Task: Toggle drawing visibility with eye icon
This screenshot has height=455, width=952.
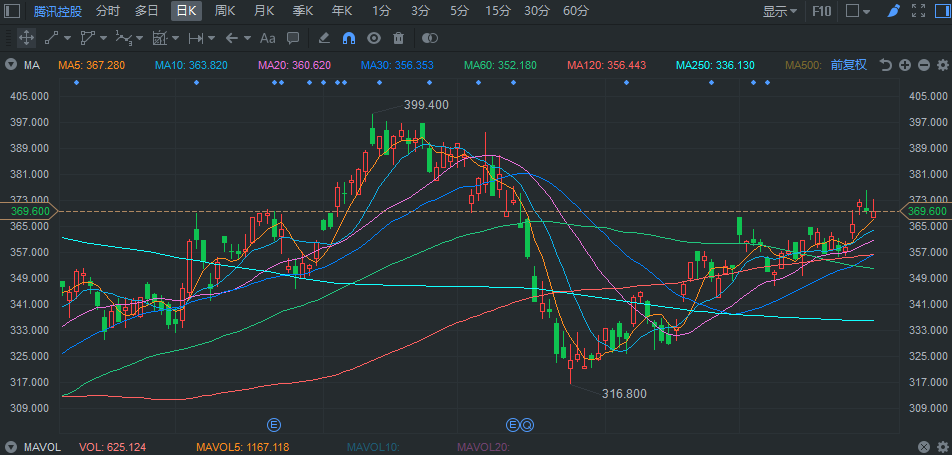Action: click(374, 38)
